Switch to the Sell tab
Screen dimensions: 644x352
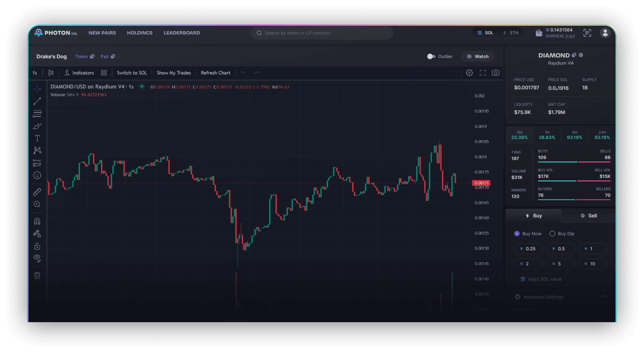(x=588, y=216)
